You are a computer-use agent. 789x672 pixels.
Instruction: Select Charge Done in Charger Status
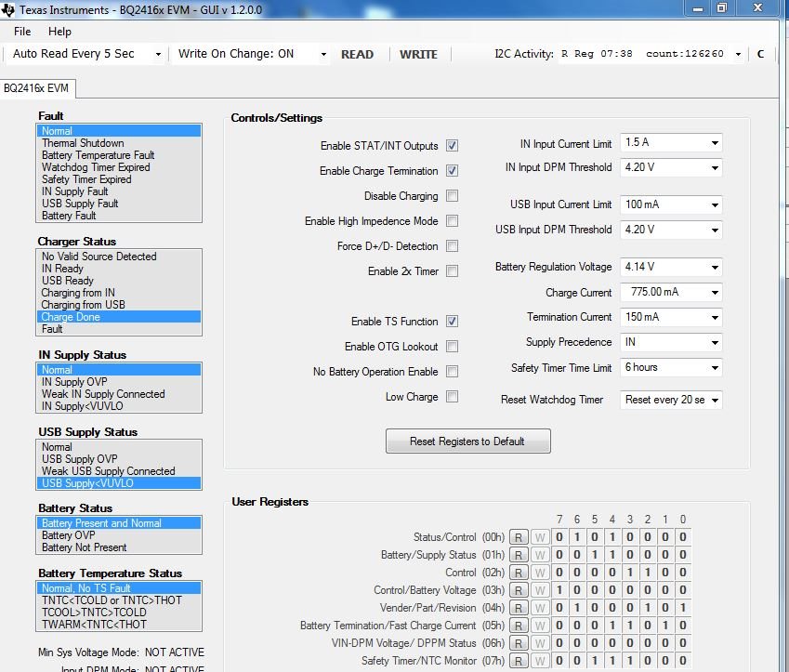pos(119,317)
